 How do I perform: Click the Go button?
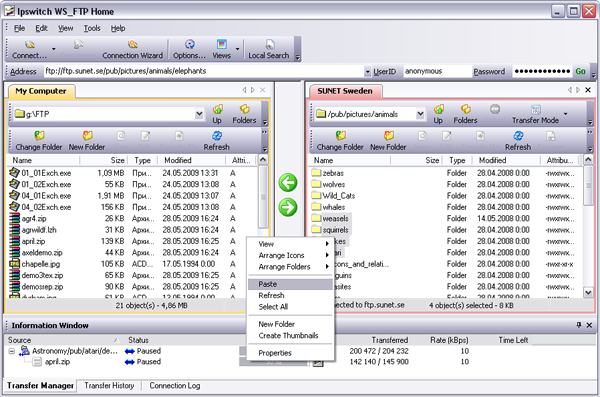[580, 71]
